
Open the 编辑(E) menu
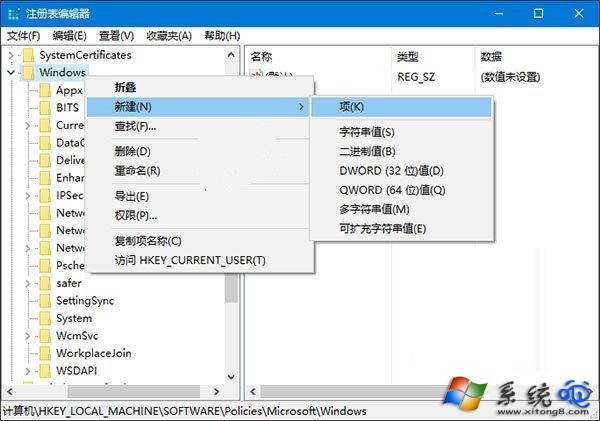click(x=70, y=36)
